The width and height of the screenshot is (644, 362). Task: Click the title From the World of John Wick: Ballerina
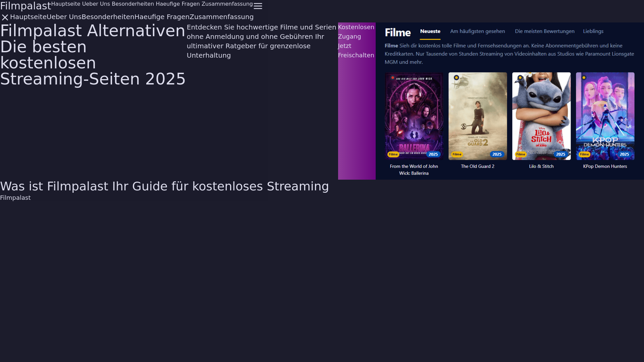pyautogui.click(x=414, y=170)
